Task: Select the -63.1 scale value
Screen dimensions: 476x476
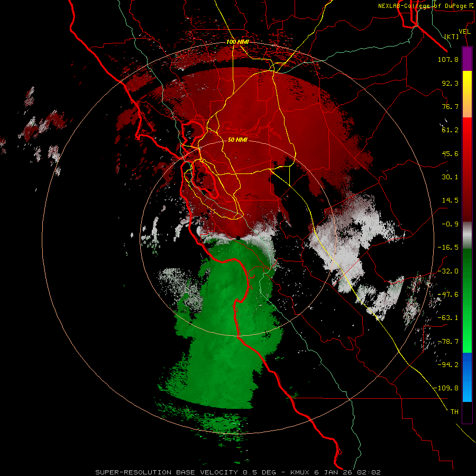Action: [x=448, y=318]
